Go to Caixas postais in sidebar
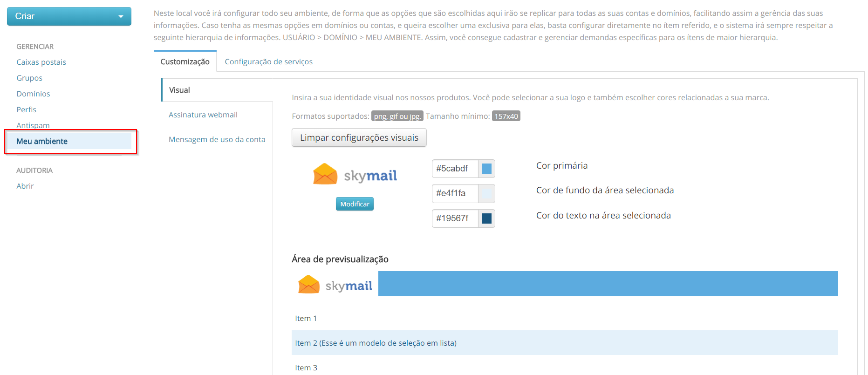868x375 pixels. [x=41, y=62]
